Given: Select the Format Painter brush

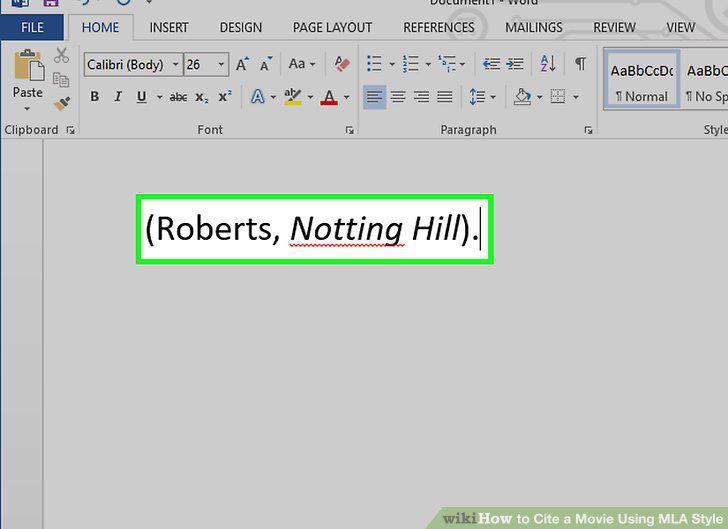Looking at the screenshot, I should pyautogui.click(x=61, y=104).
